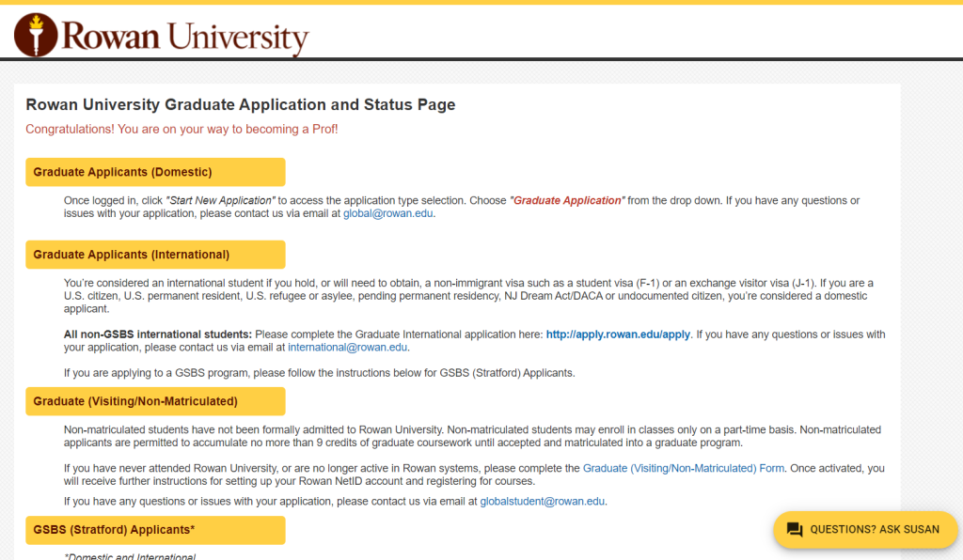The image size is (963, 560).
Task: Open the apply.rowan.edu/apply link
Action: [x=618, y=334]
